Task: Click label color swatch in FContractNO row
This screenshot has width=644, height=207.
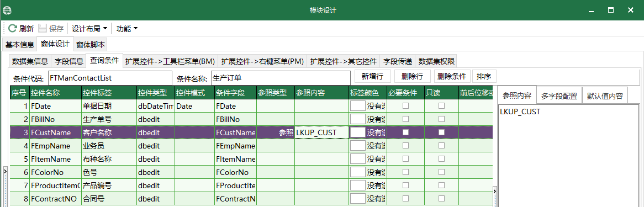Action: coord(357,199)
